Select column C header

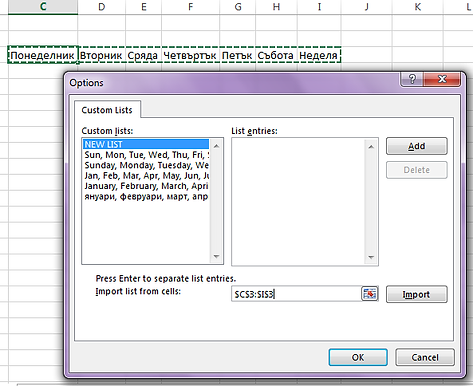click(x=43, y=7)
